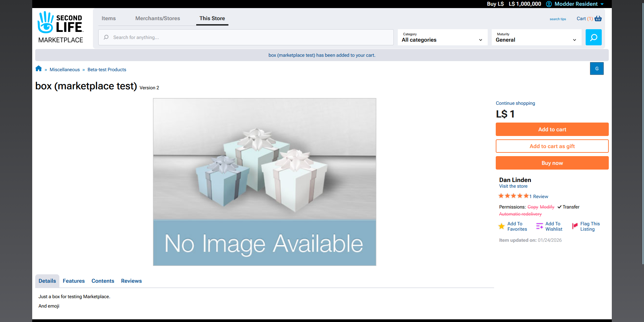Click the Add To Wishlist list icon
This screenshot has height=322, width=644.
pos(539,226)
